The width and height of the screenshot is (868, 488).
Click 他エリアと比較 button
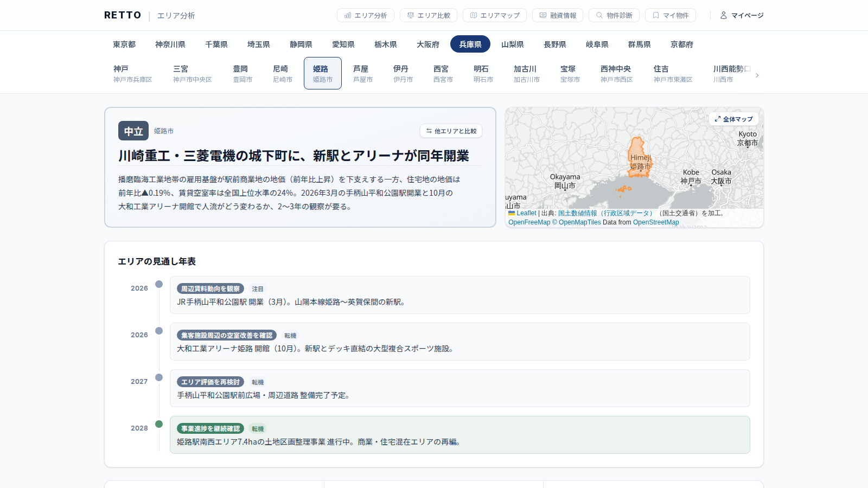pyautogui.click(x=451, y=131)
